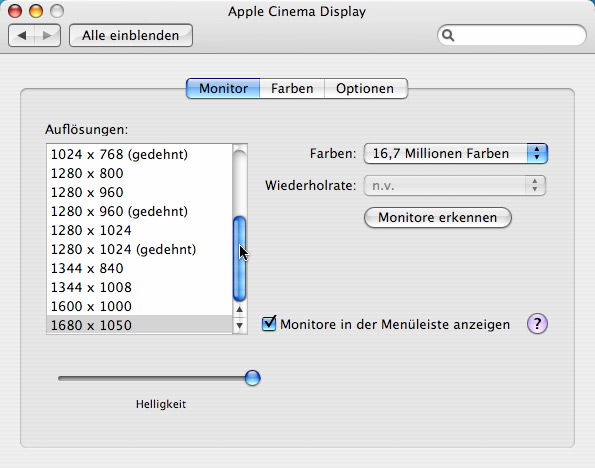The height and width of the screenshot is (468, 595).
Task: Select the Monitor tab
Action: point(223,88)
